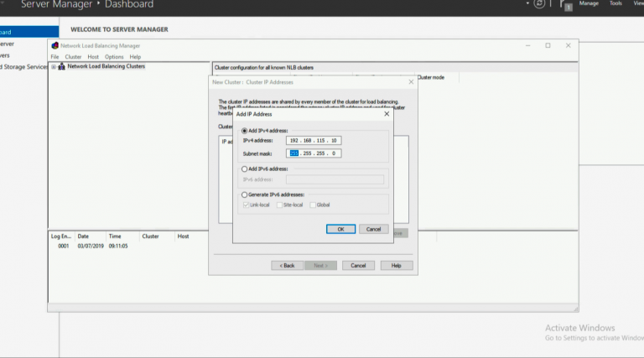Click the log time 09:11:05
Image resolution: width=644 pixels, height=358 pixels.
[118, 246]
